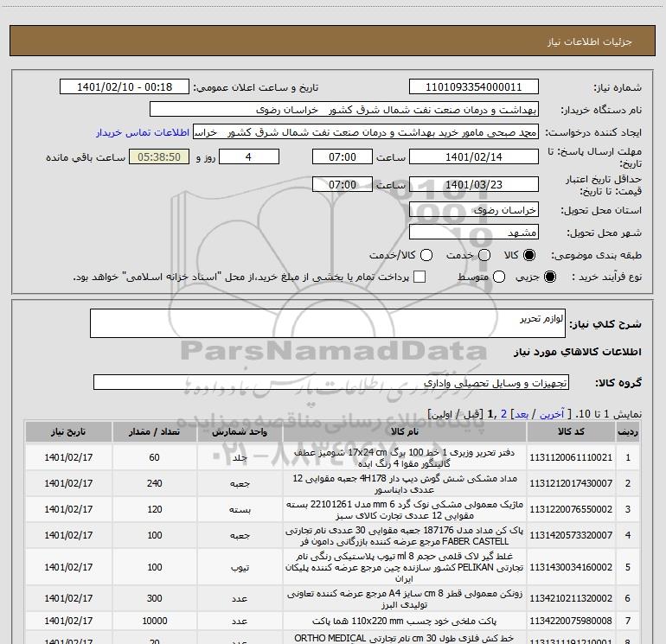Click the FABER CASTELL eraser item name
Image resolution: width=666 pixels, height=644 pixels.
pos(405,536)
